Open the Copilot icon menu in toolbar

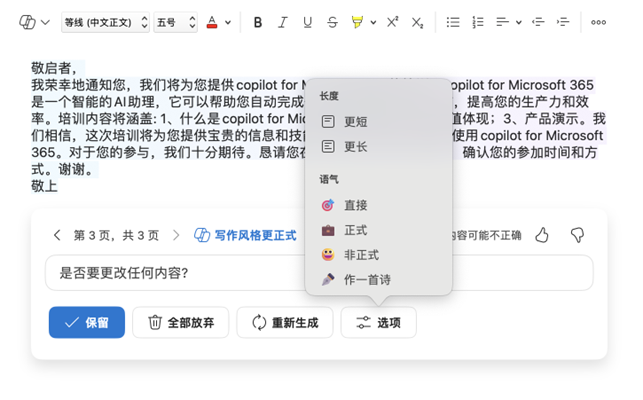(x=27, y=22)
